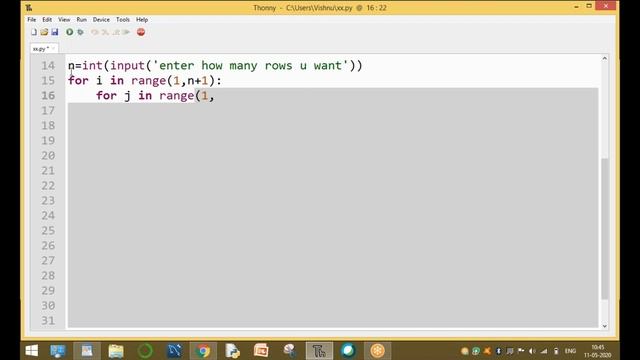The image size is (640, 360).
Task: Open the Windows Start button
Action: coord(31,351)
